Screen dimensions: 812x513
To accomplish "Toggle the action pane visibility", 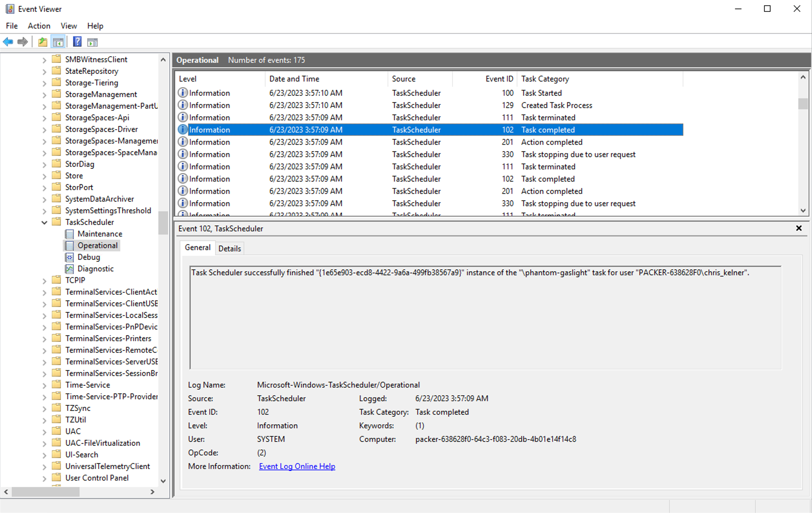I will pyautogui.click(x=92, y=41).
